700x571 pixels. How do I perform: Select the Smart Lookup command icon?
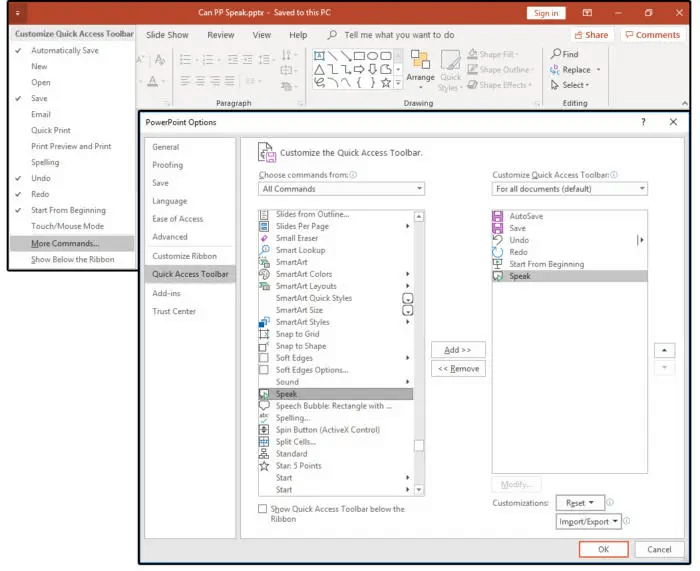[x=264, y=250]
